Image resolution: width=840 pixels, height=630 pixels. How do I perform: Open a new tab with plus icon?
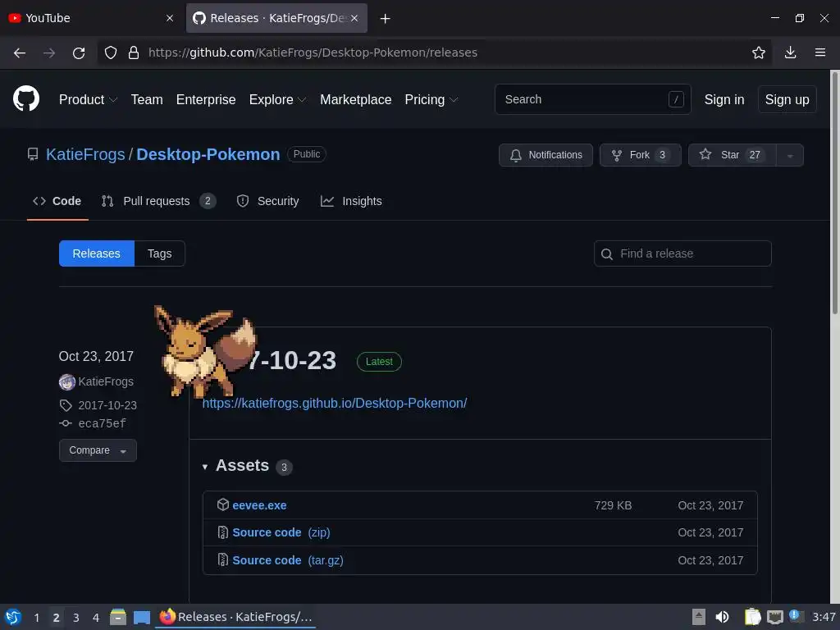tap(385, 19)
